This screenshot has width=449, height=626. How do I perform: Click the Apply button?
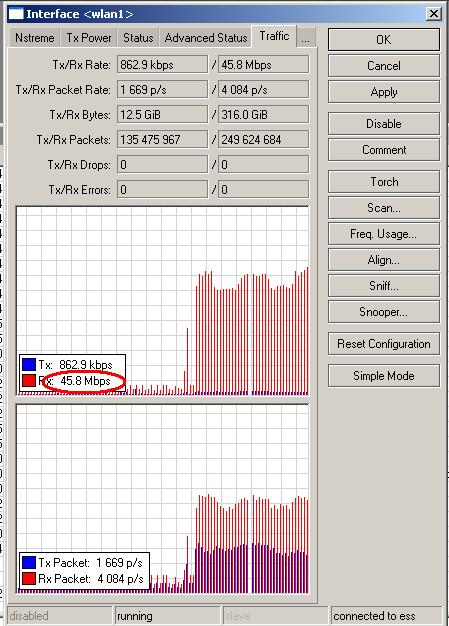pyautogui.click(x=384, y=92)
